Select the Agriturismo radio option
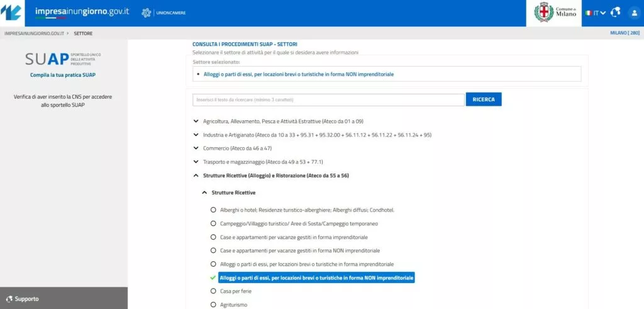This screenshot has height=309, width=644. click(x=213, y=305)
